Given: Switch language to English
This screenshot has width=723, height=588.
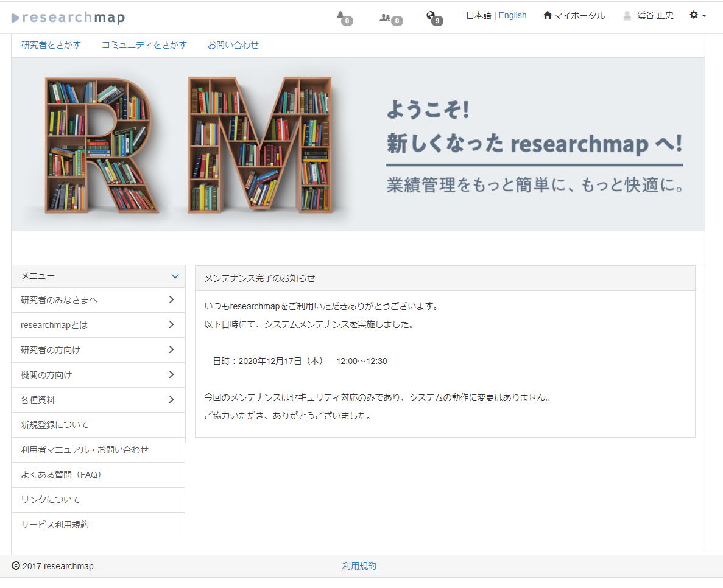Looking at the screenshot, I should [512, 16].
